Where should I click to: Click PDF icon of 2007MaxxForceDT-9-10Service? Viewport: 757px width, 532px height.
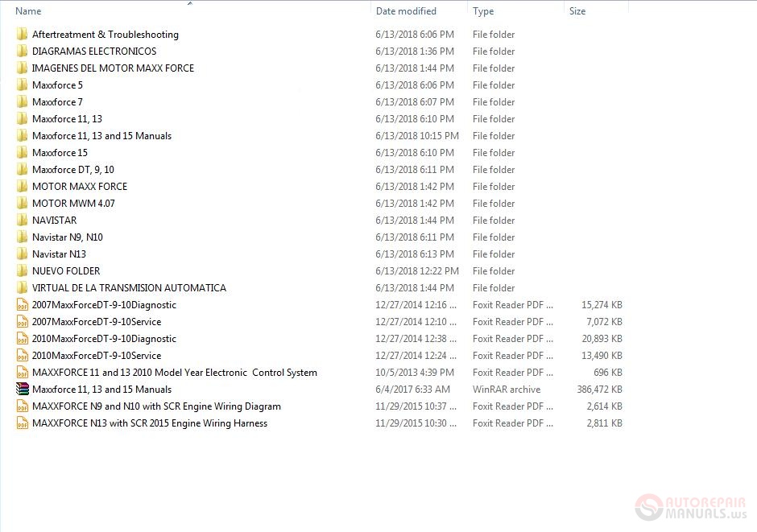(23, 322)
